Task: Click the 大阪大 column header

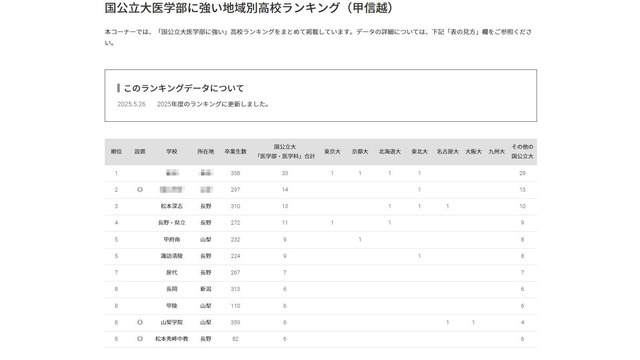Action: [473, 151]
